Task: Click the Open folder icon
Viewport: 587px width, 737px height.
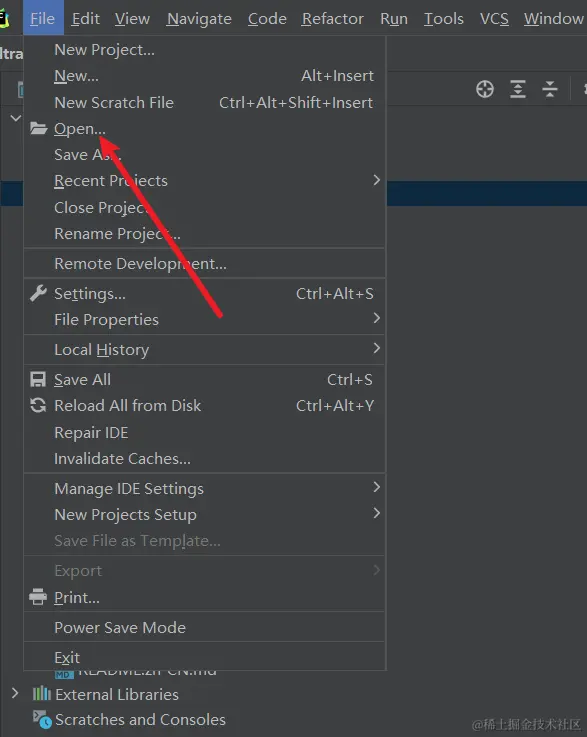Action: [39, 128]
